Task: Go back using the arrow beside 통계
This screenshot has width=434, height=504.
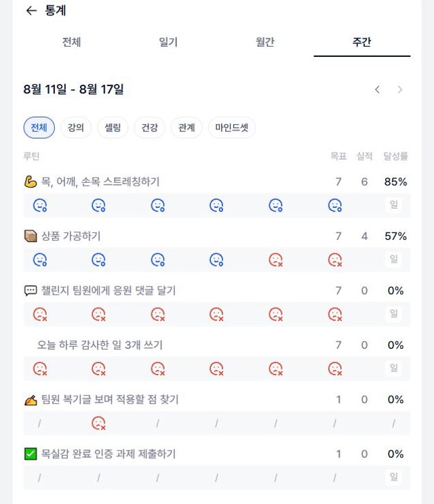Action: coord(31,11)
